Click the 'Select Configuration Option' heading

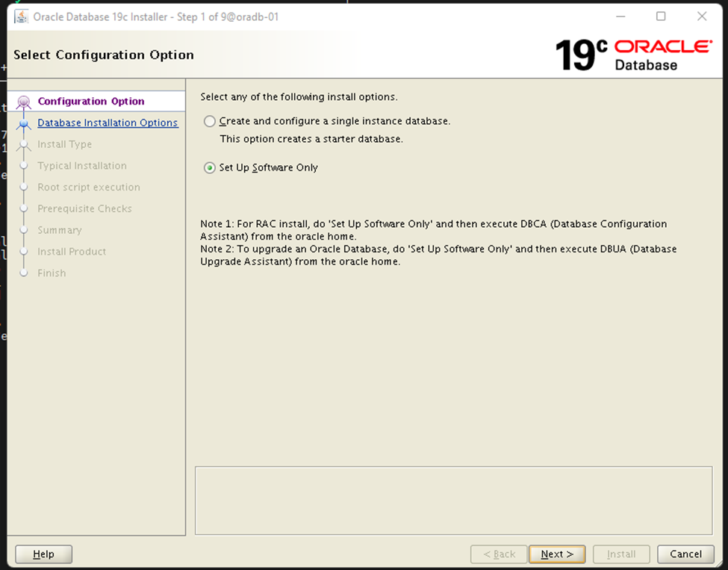tap(104, 55)
